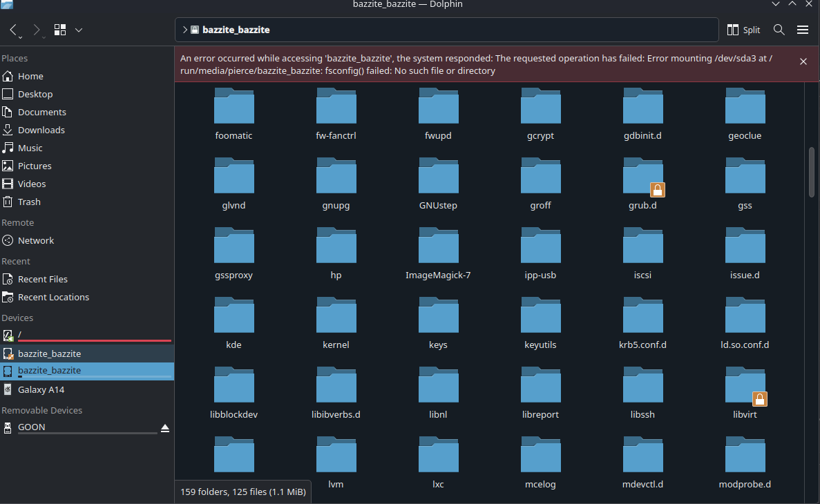Select the libnl folder
The height and width of the screenshot is (504, 820).
click(438, 393)
